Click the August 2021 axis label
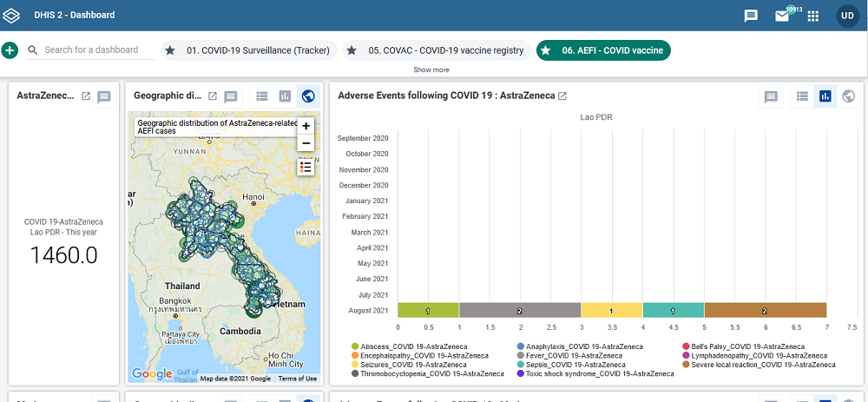 368,311
